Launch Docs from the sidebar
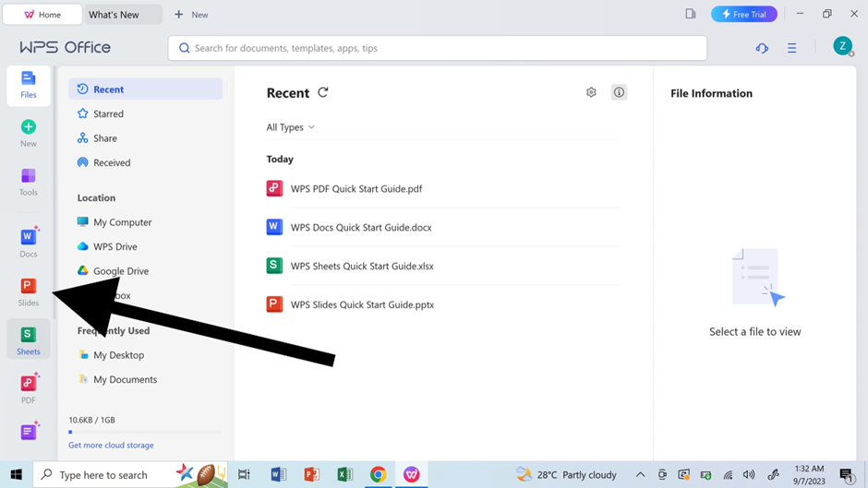 pyautogui.click(x=29, y=243)
